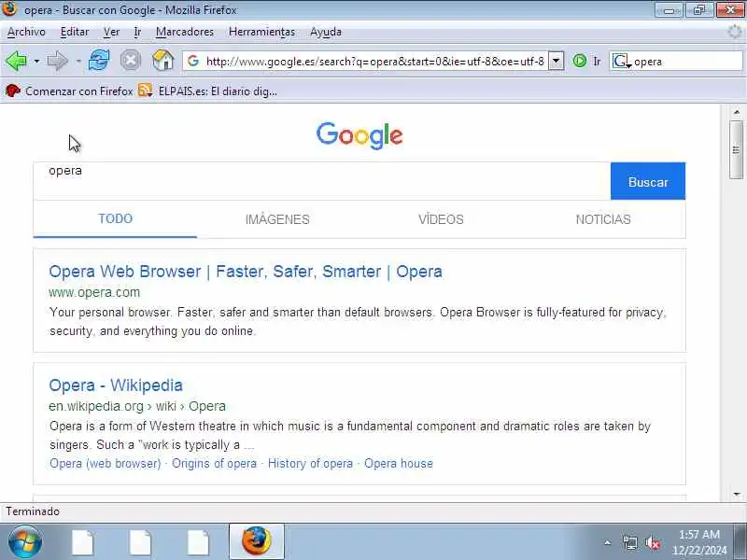Click the www.opera.com URL text
747x560 pixels.
[x=94, y=292]
